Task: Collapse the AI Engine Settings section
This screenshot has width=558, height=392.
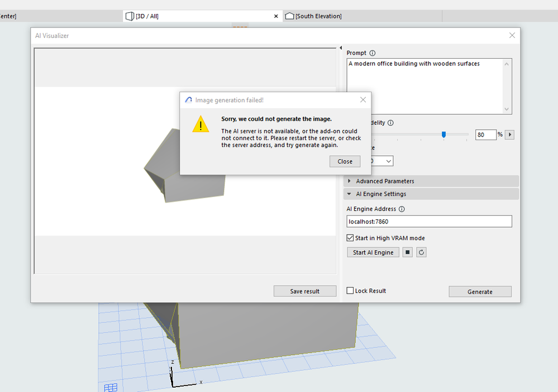Action: (x=431, y=194)
